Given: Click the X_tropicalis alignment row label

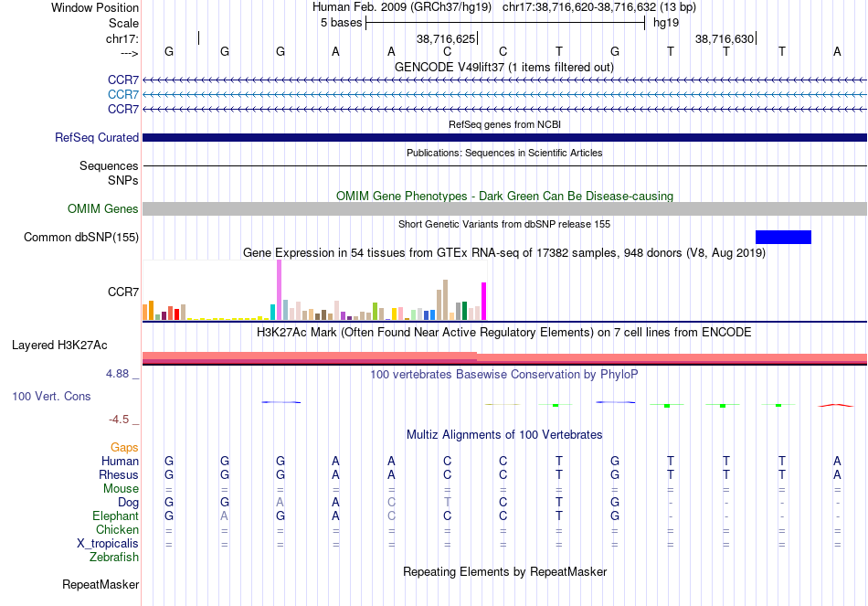Looking at the screenshot, I should [108, 544].
